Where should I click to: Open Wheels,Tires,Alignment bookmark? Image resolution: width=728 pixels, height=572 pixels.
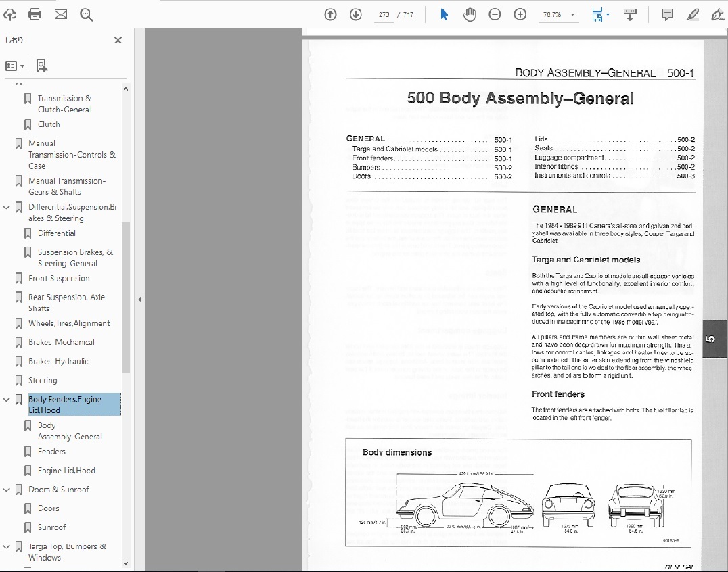click(69, 323)
